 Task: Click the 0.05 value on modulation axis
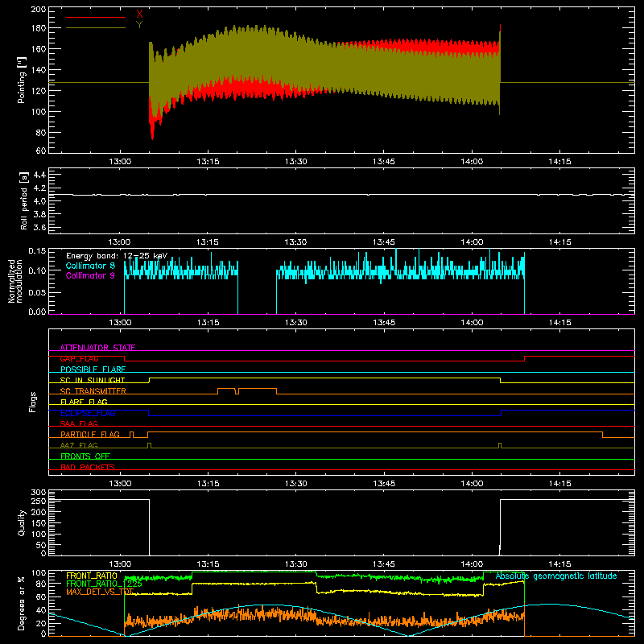tap(37, 292)
